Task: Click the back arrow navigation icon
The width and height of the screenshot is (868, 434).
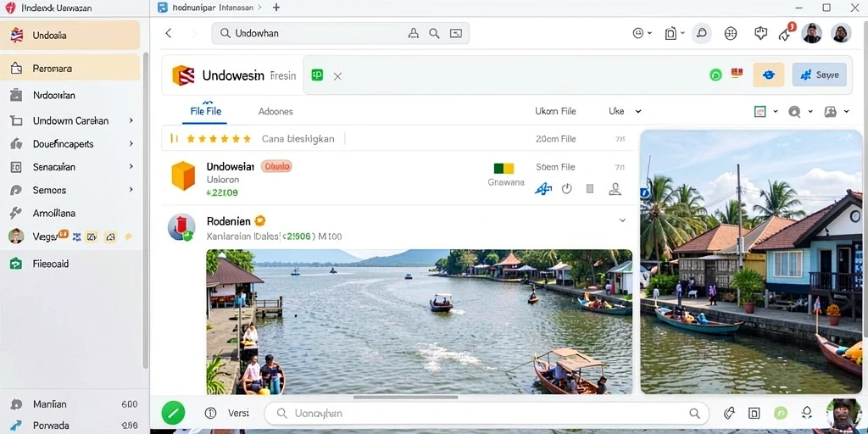Action: pyautogui.click(x=169, y=33)
